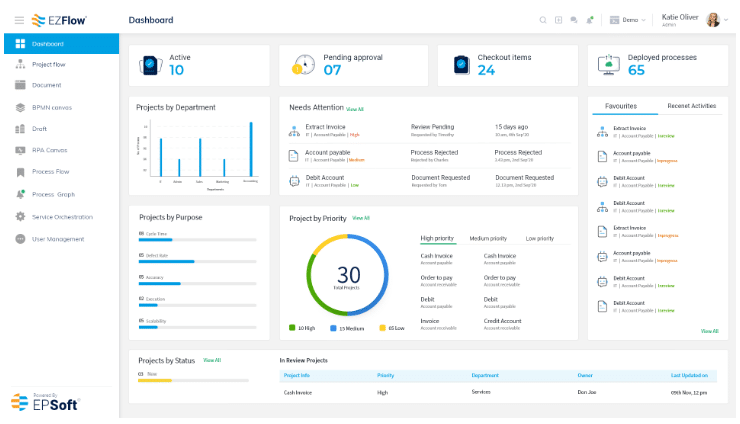The image size is (740, 424).
Task: Select the High priority tab
Action: click(x=437, y=238)
